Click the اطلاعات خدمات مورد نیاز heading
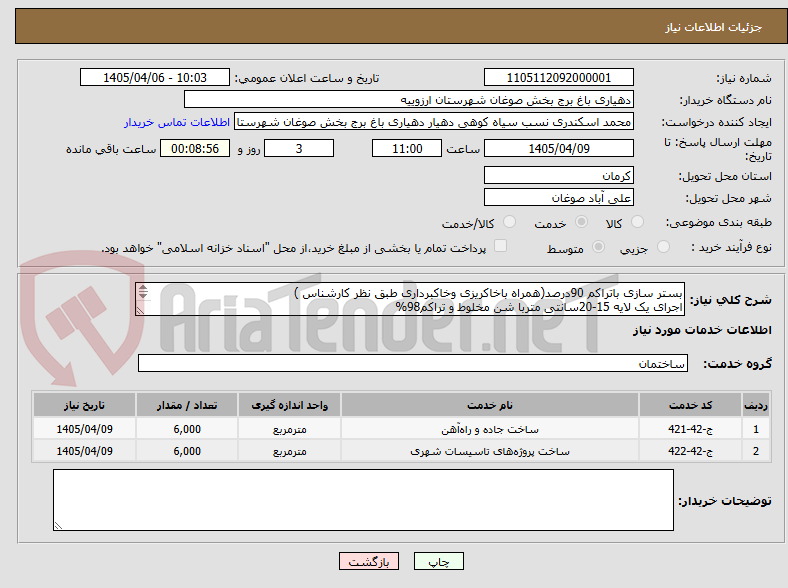The image size is (788, 588). [x=702, y=330]
